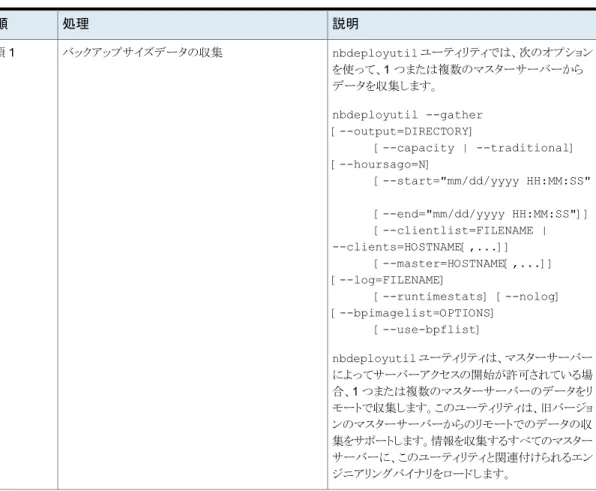
Task: Click the 'nbdeployutil --gather' command line
Action: click(407, 115)
